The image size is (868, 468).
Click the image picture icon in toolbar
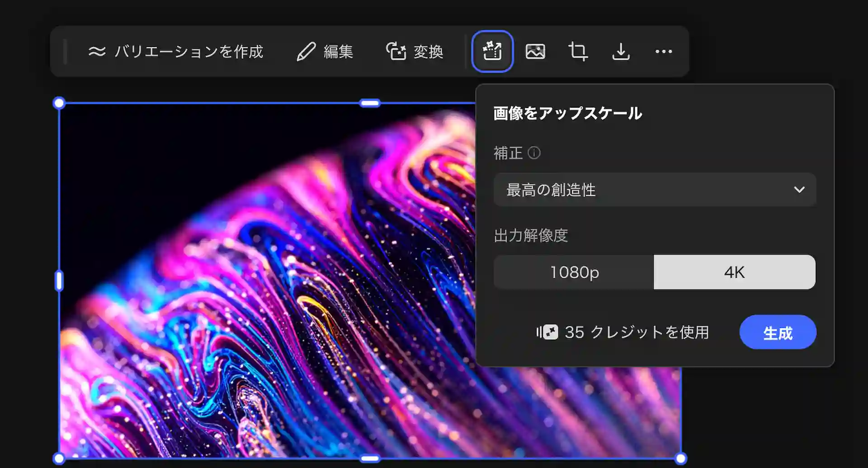coord(535,51)
